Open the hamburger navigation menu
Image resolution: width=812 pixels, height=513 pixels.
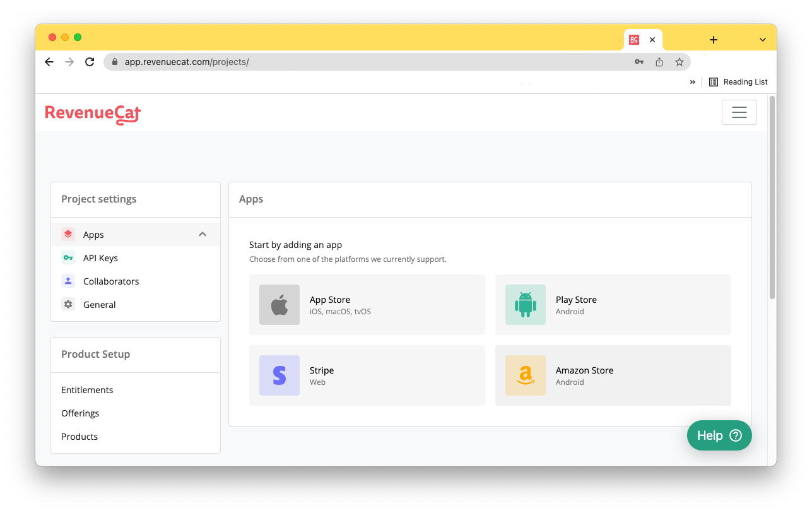point(739,112)
